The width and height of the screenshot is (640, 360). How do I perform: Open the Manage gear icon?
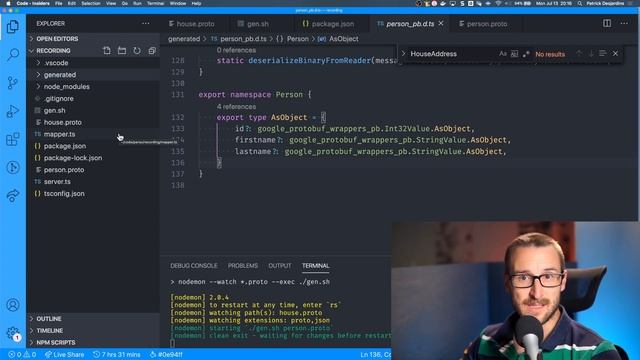13,333
